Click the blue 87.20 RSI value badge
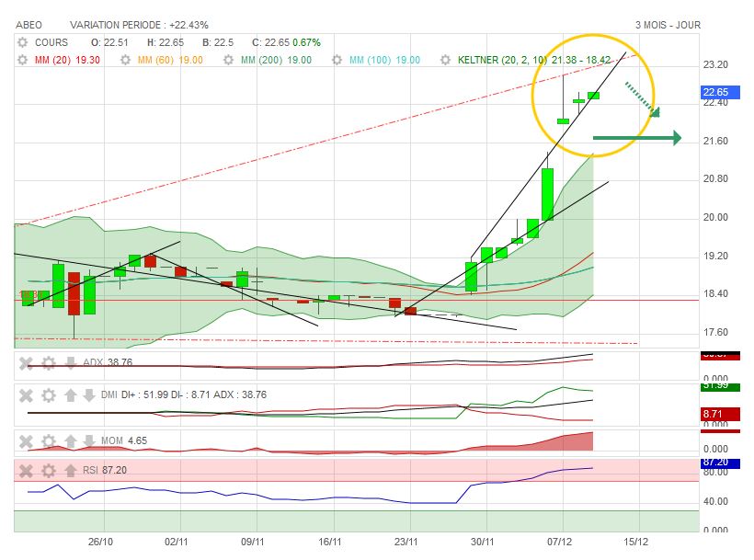754x560 pixels. pos(720,463)
